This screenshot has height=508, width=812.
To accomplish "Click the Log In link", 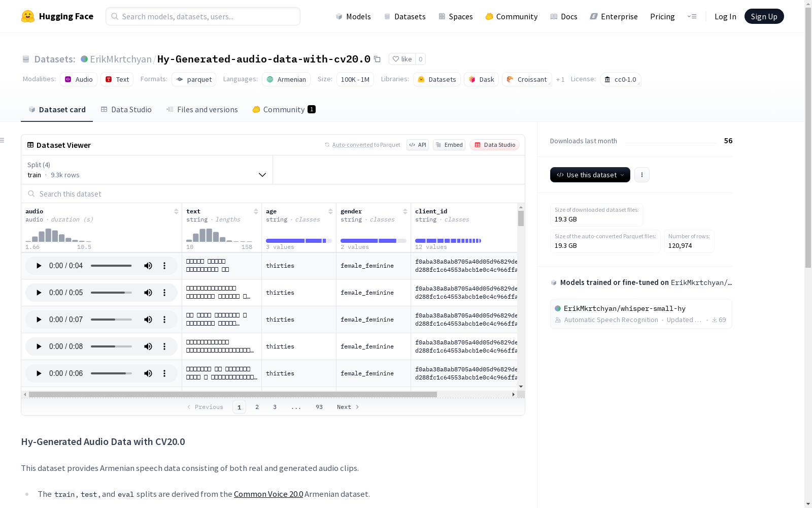I will 725,16.
